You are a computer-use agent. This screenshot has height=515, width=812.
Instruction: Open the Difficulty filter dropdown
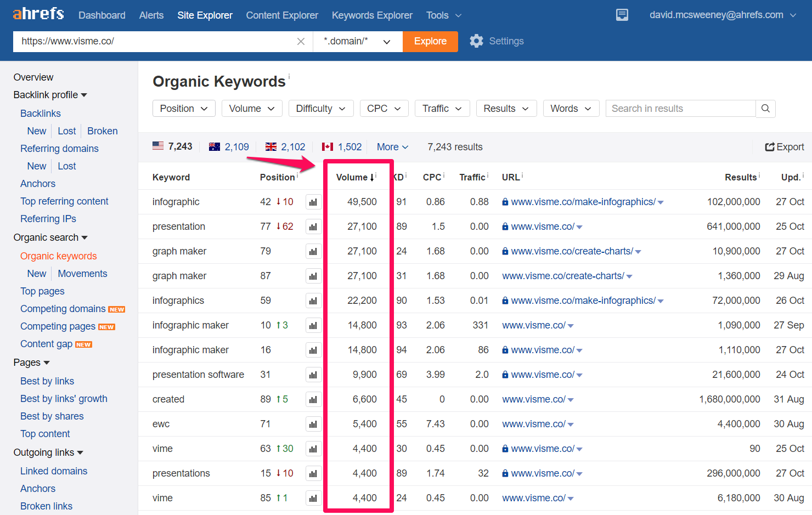pos(321,109)
